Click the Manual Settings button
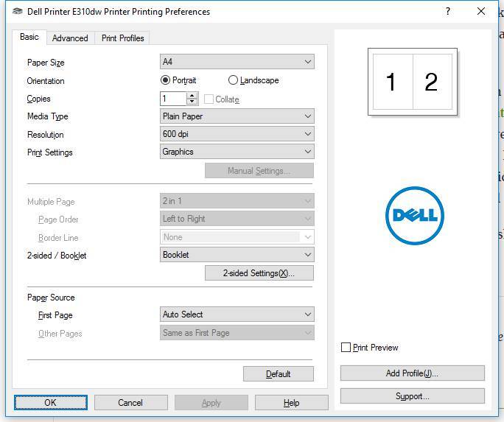504x422 pixels. click(259, 171)
